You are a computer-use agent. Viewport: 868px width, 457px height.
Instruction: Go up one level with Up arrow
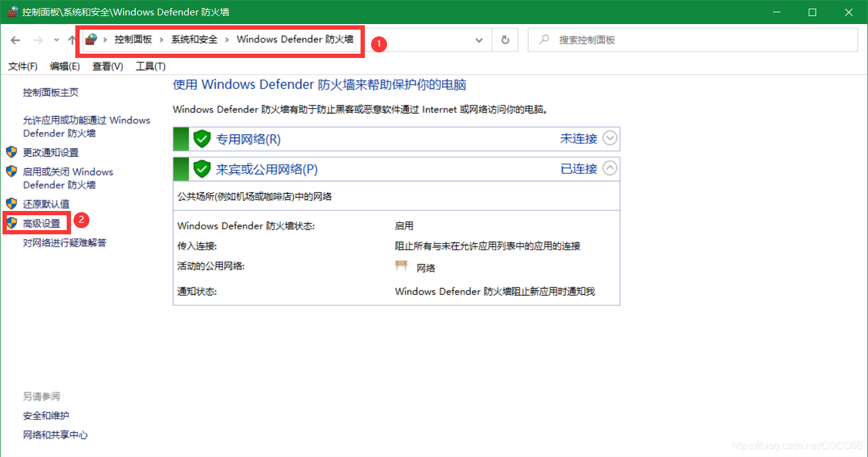[72, 40]
